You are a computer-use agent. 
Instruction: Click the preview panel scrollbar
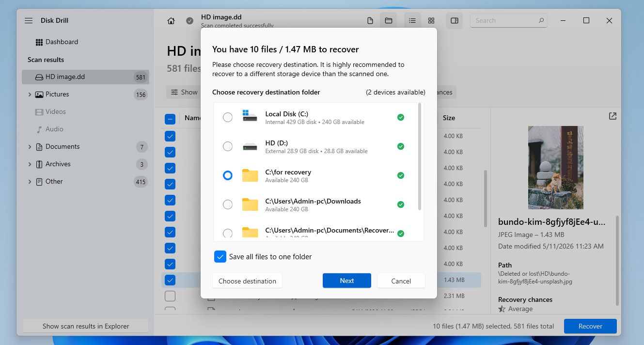point(617,261)
